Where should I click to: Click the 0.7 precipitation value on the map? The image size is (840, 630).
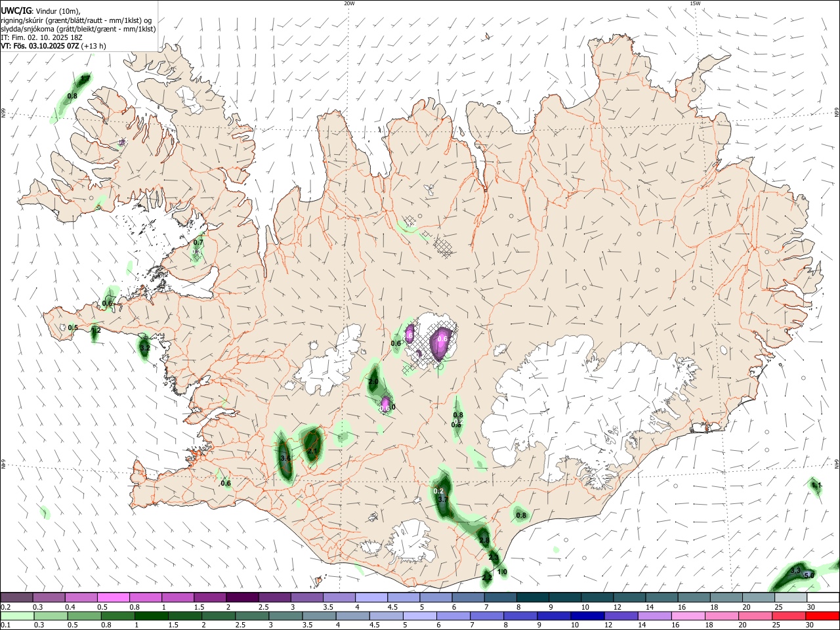point(198,242)
